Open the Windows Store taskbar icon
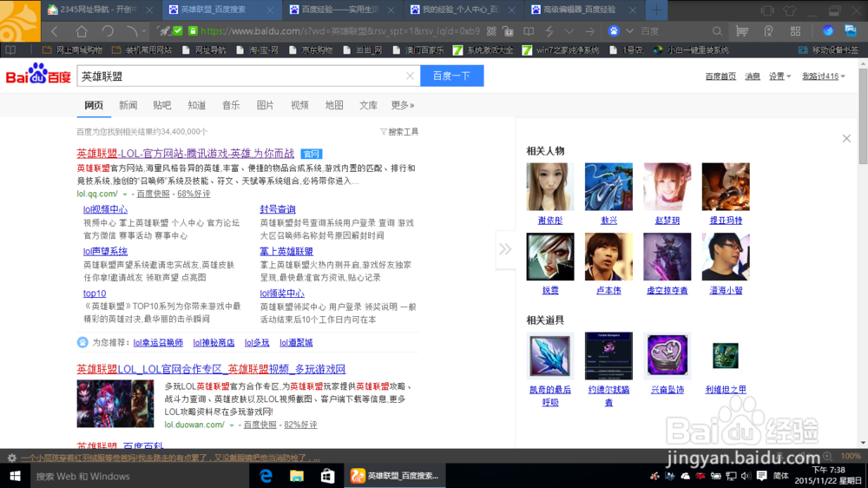Image resolution: width=868 pixels, height=488 pixels. click(328, 476)
